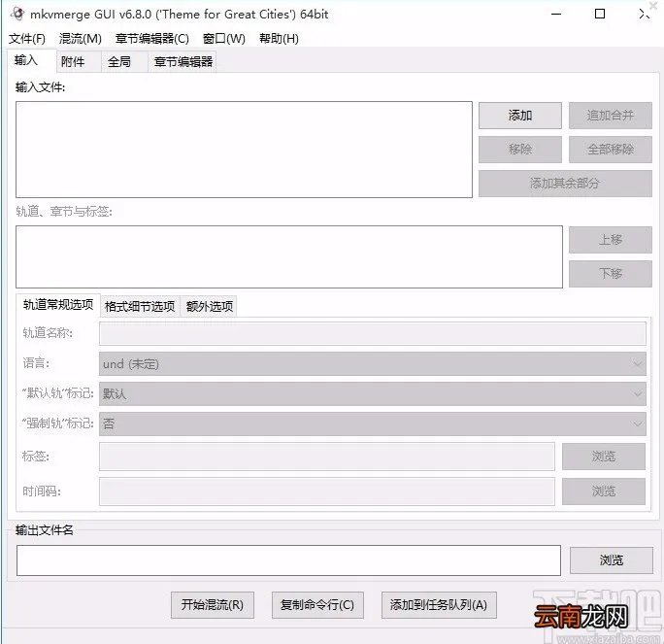Click the 标签 input field
The width and height of the screenshot is (664, 644).
pos(327,457)
